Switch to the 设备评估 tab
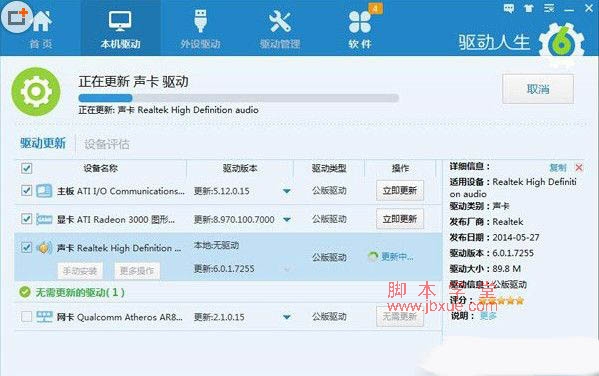Image resolution: width=599 pixels, height=376 pixels. tap(107, 144)
